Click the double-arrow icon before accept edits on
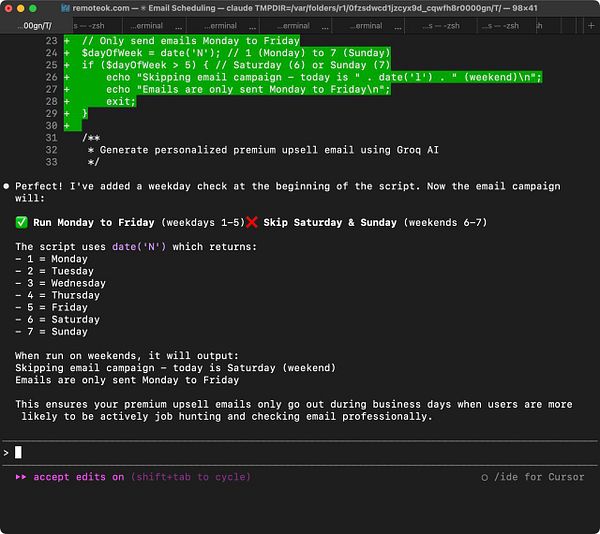The height and width of the screenshot is (534, 600). click(x=21, y=477)
